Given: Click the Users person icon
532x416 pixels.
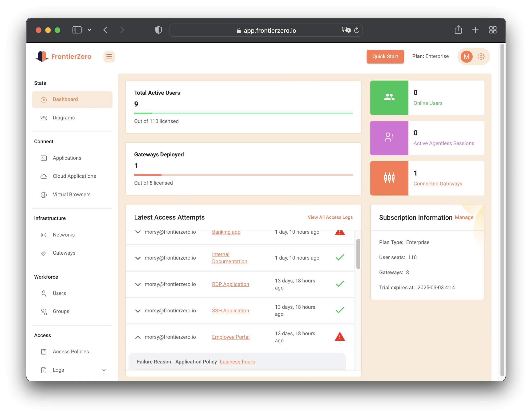Looking at the screenshot, I should tap(44, 294).
